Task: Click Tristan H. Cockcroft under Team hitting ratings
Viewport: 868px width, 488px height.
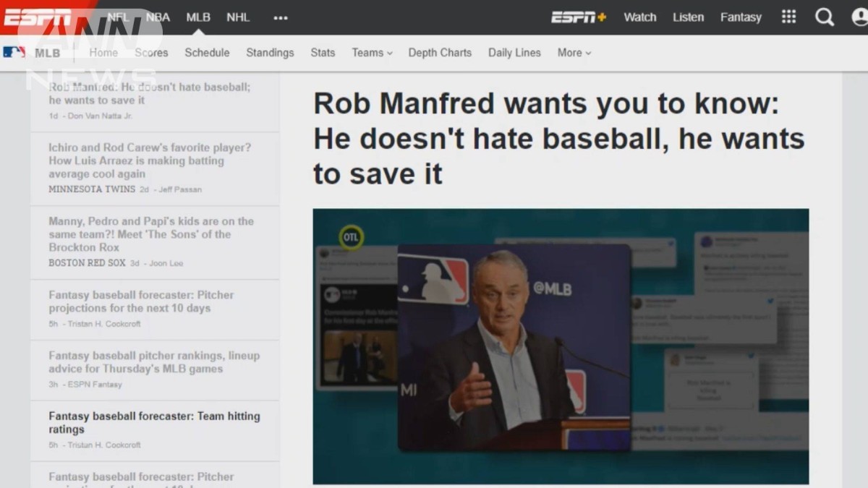Action: point(104,445)
